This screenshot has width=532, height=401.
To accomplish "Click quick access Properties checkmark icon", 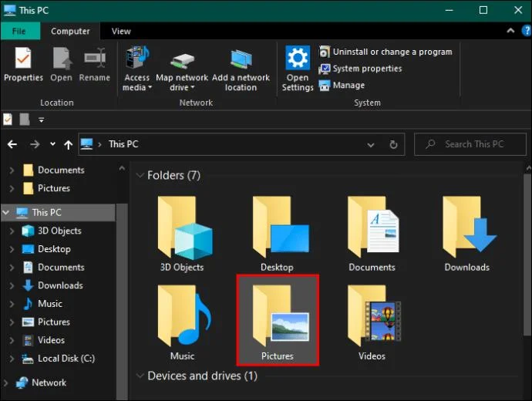I will click(x=8, y=120).
